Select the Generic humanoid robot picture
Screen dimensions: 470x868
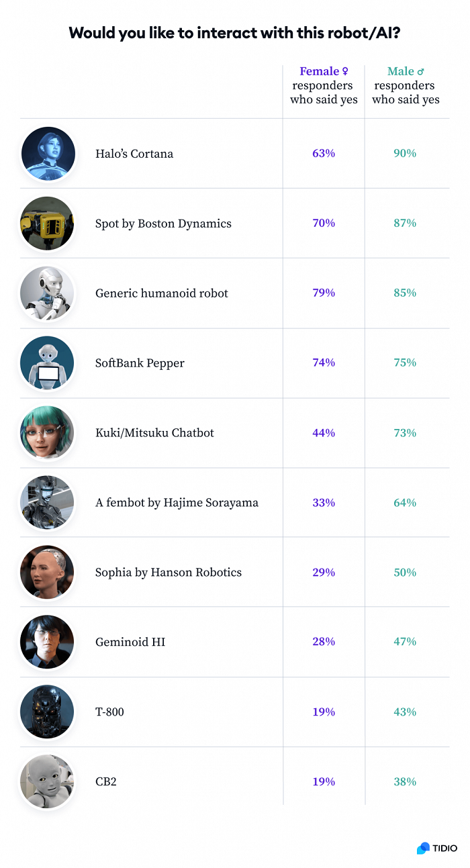pyautogui.click(x=47, y=293)
